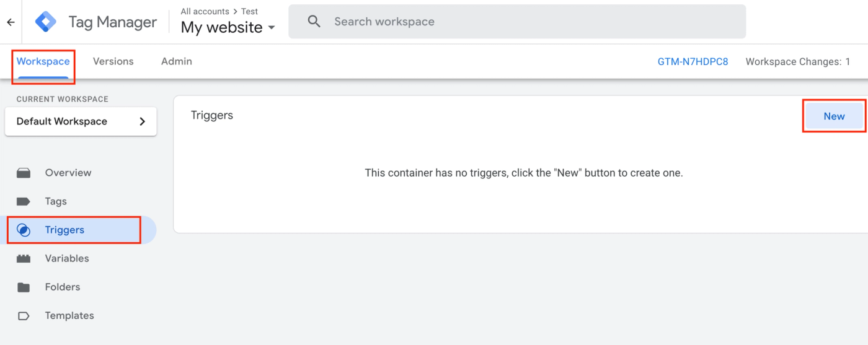Click the 'This container has no triggers' message
Screen dimensions: 868x345
[523, 173]
